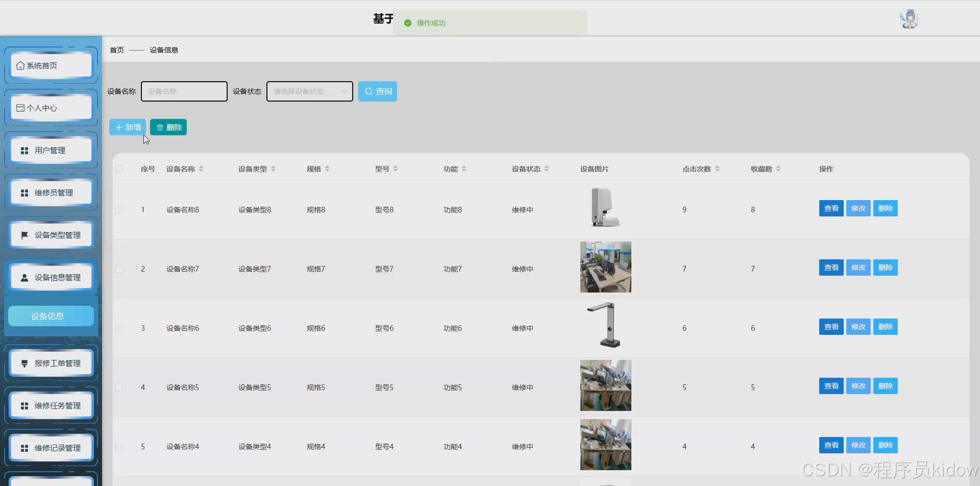Screen dimensions: 980x486
Task: Click the monitor icon beside 报修工单管理
Action: click(24, 363)
